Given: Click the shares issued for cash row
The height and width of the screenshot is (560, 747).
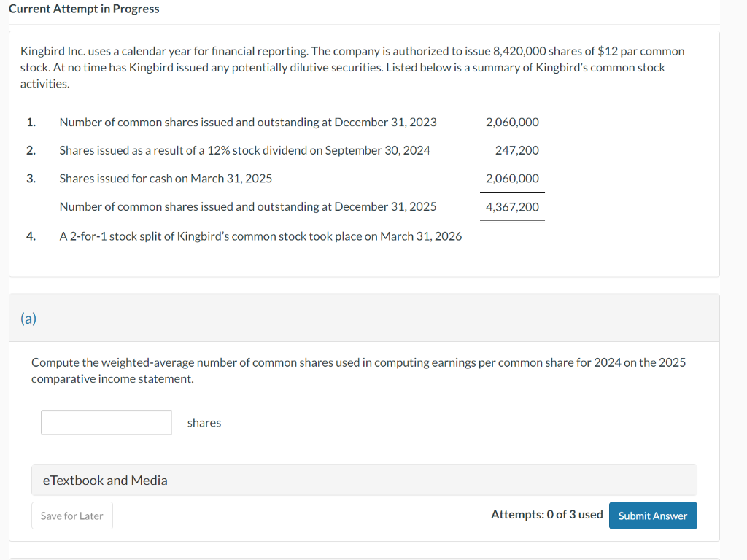Looking at the screenshot, I should coord(166,178).
